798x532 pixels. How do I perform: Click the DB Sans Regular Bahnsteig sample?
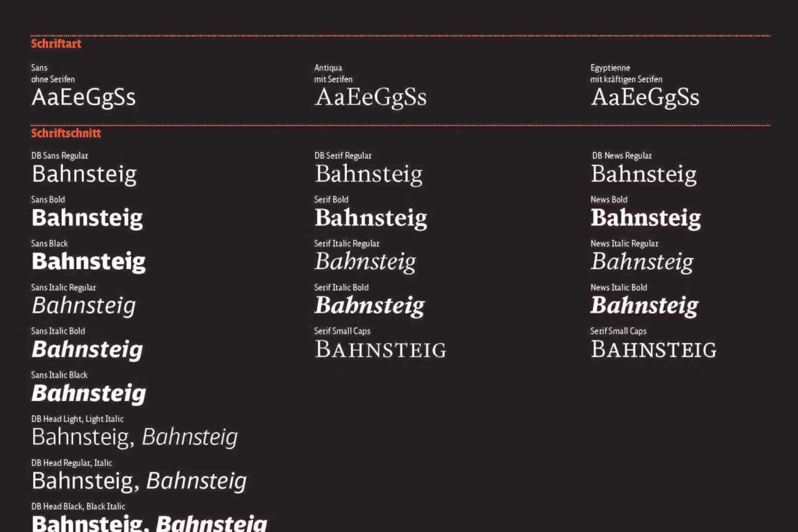84,175
